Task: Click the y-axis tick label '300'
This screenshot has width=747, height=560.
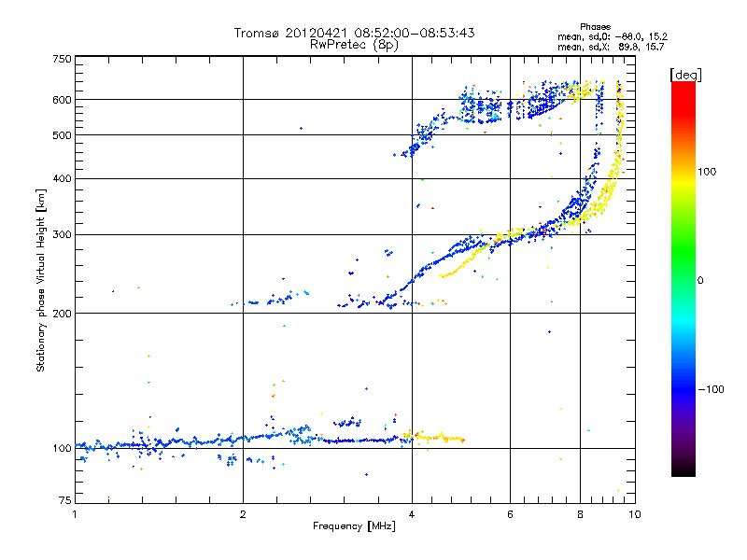Action: 63,235
